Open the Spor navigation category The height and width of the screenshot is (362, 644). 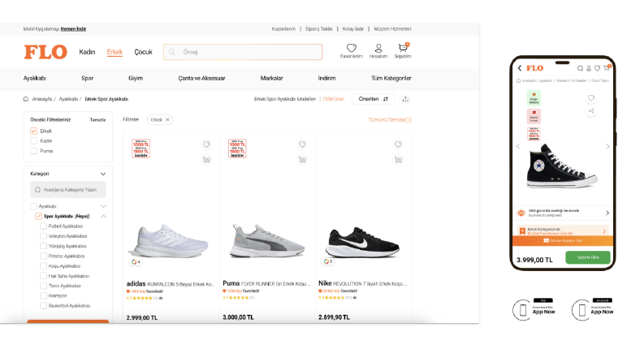click(x=87, y=78)
